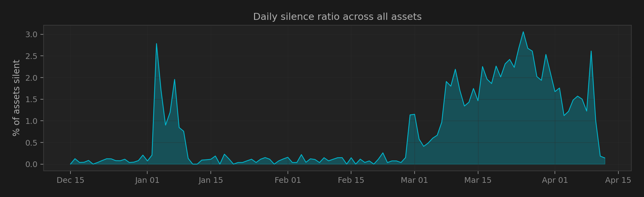Select the 'Mar 15' x-axis tick label
The image size is (644, 197).
[478, 180]
